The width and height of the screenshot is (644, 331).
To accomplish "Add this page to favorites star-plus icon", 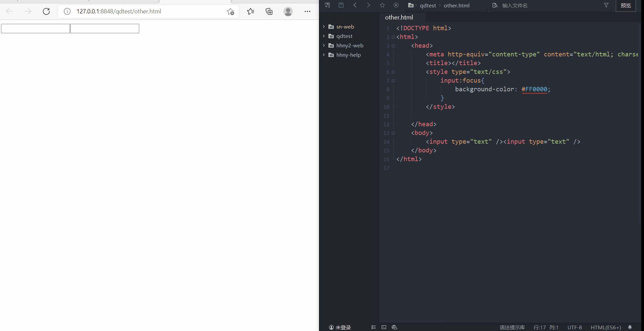I will point(230,11).
